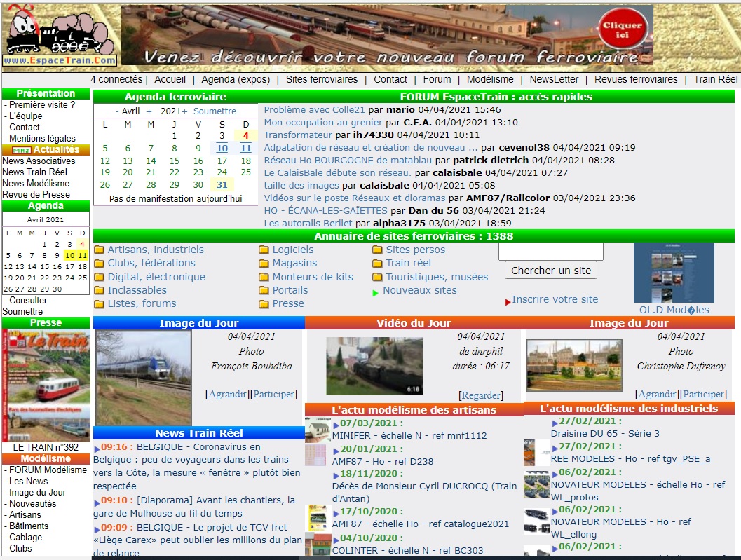741x560 pixels.
Task: Select highlighted day 11 in sidebar calendar
Action: click(x=82, y=255)
